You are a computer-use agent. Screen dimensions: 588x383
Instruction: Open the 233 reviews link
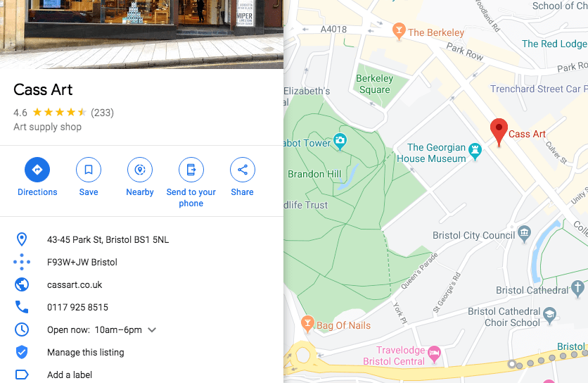(103, 113)
